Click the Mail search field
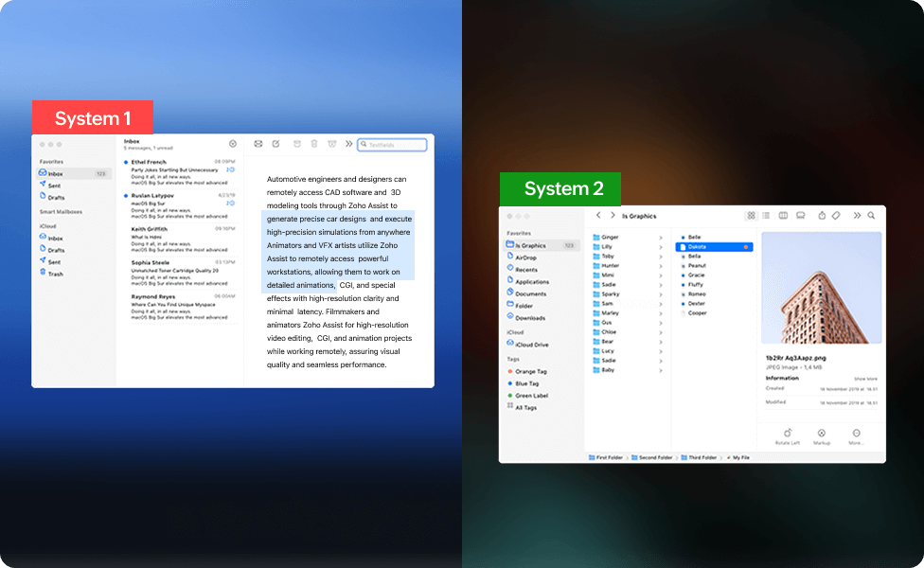 pos(392,144)
